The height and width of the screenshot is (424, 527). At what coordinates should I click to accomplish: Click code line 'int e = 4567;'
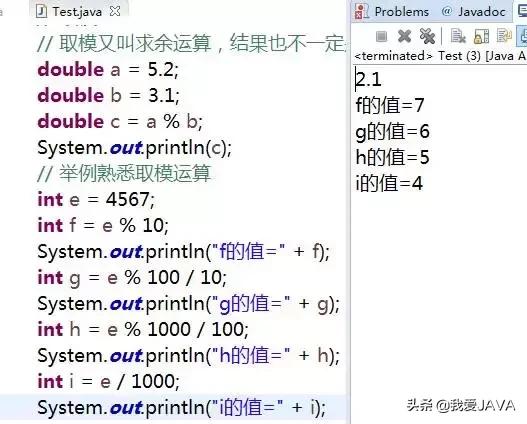coord(96,200)
